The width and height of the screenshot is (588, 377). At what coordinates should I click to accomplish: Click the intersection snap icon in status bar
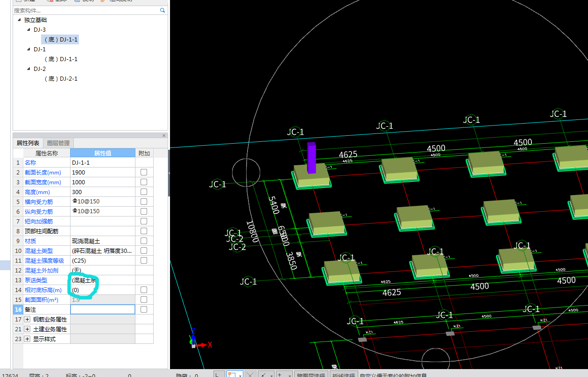[251, 374]
